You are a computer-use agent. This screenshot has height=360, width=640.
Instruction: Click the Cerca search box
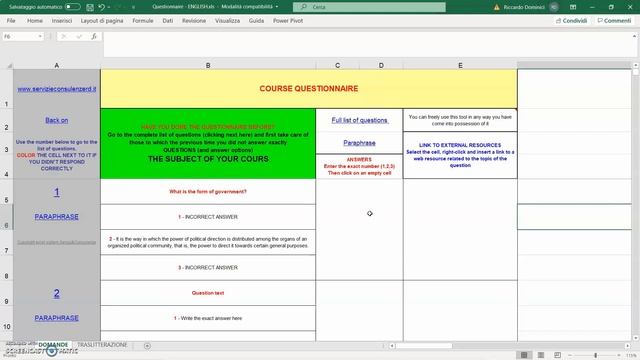pos(369,7)
